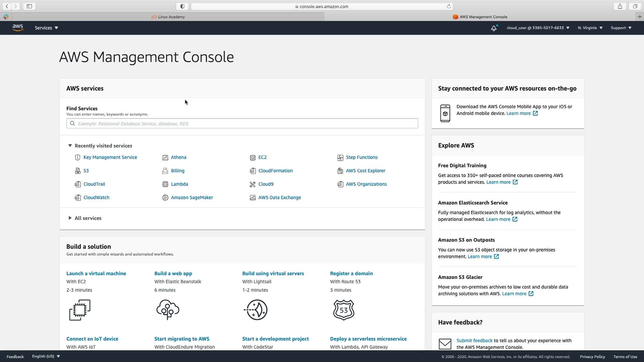Click Build a web app link
The width and height of the screenshot is (644, 362).
click(x=173, y=273)
